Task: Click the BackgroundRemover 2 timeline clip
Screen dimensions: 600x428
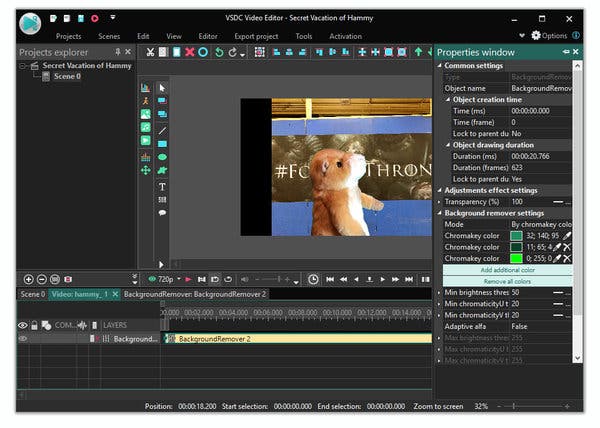Action: [x=298, y=339]
